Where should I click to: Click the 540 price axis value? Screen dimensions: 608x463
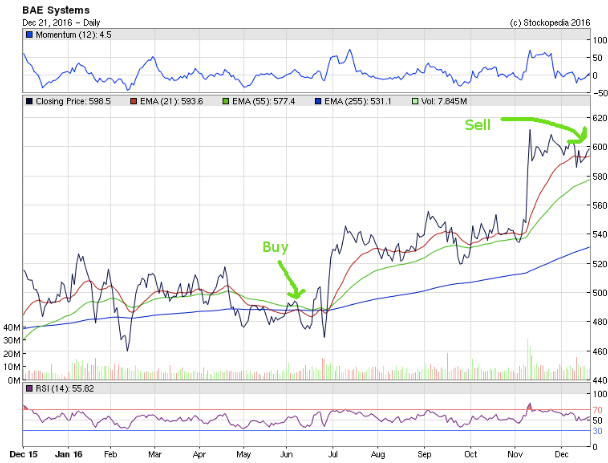tap(599, 234)
